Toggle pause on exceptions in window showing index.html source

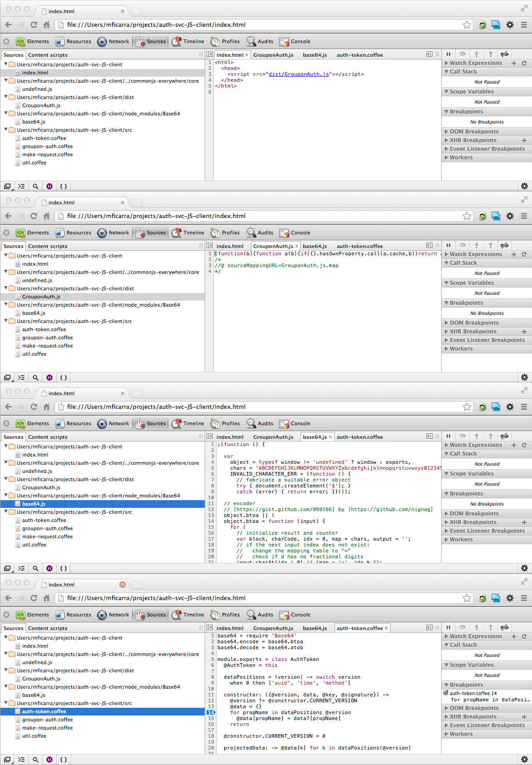(49, 186)
